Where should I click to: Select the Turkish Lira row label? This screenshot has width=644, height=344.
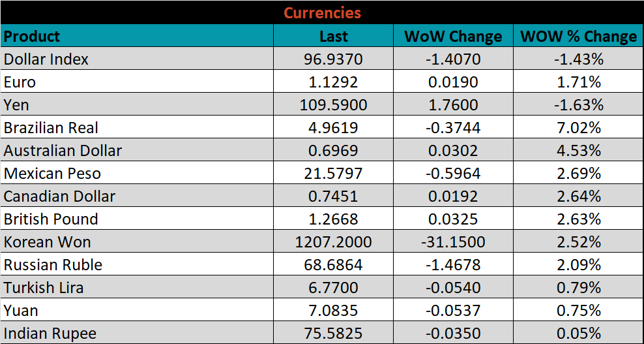click(44, 288)
